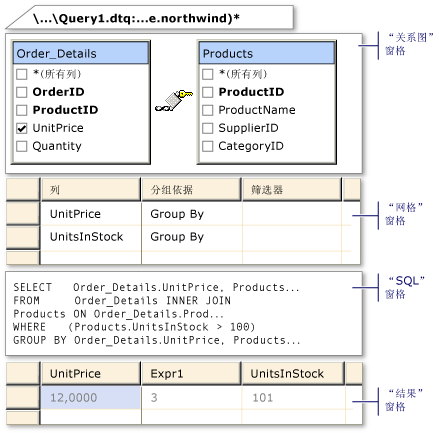Open the Group By cell for UnitsInStock
The height and width of the screenshot is (433, 439).
pyautogui.click(x=191, y=237)
